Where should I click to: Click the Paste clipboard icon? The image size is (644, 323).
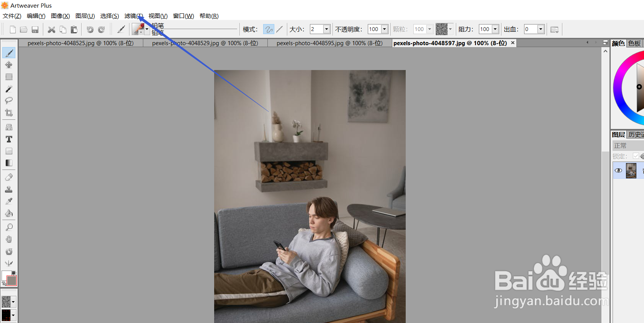click(74, 29)
